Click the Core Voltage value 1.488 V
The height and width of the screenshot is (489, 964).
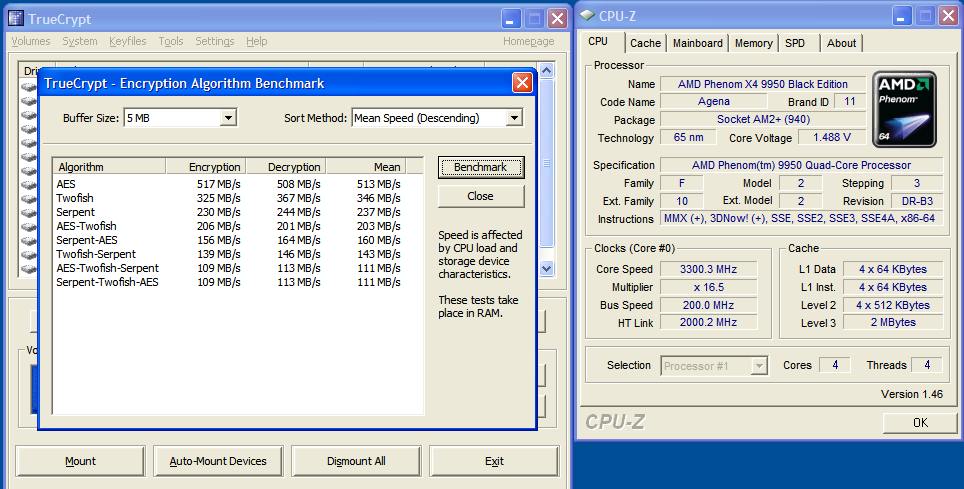point(832,138)
